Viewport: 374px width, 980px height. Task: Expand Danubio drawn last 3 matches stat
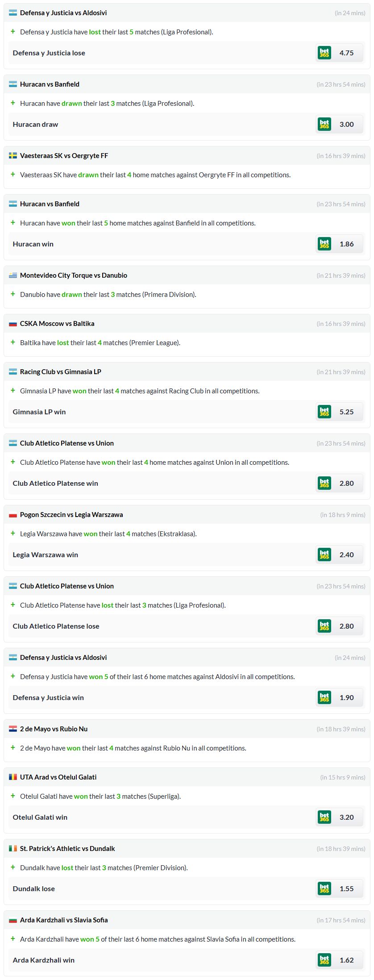13,294
